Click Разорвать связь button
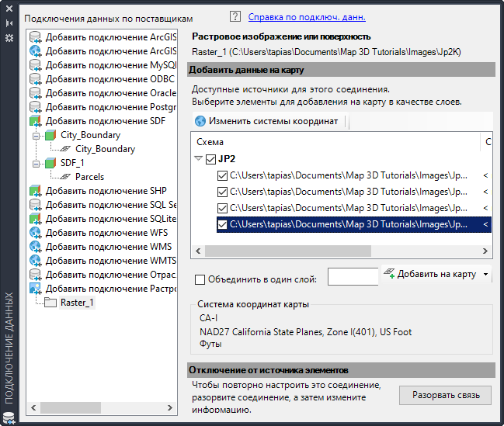The width and height of the screenshot is (504, 426). pyautogui.click(x=446, y=395)
